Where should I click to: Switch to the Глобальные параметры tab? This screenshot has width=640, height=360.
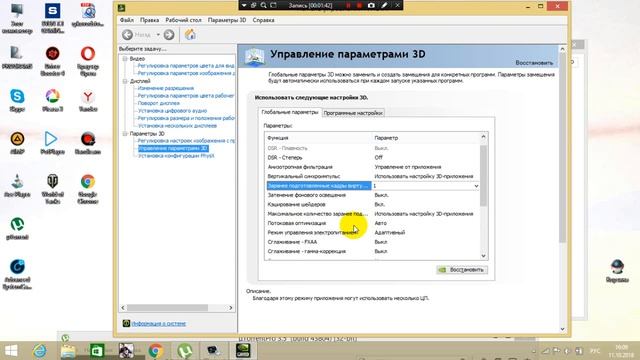[290, 112]
